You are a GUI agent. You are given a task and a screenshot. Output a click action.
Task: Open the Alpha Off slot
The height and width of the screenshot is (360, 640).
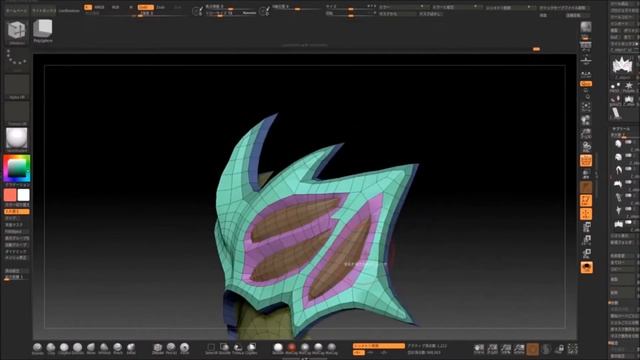(17, 86)
